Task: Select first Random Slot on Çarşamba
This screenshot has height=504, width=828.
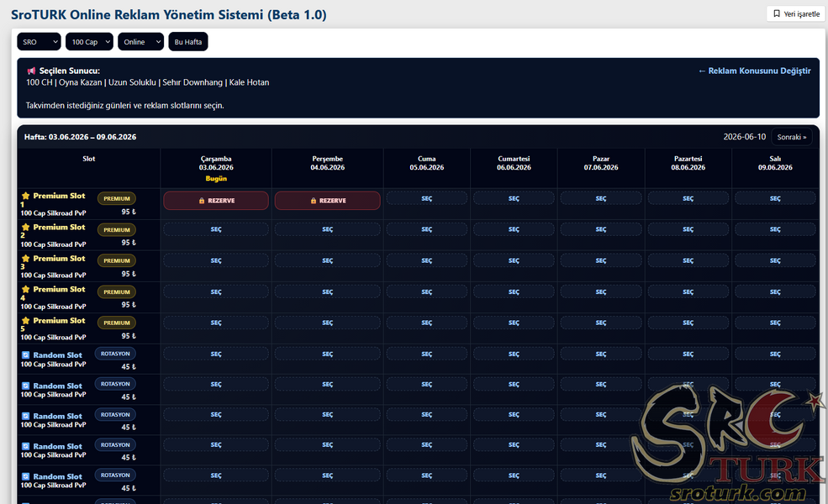Action: pyautogui.click(x=216, y=354)
